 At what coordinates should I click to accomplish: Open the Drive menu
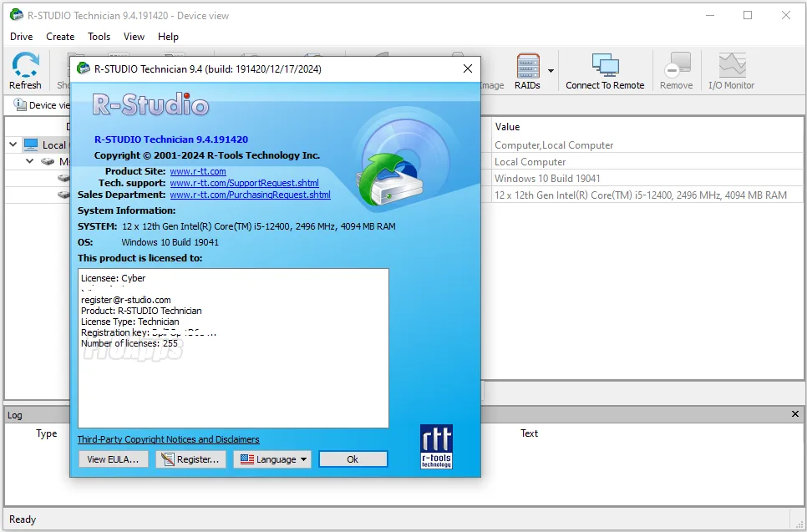22,37
